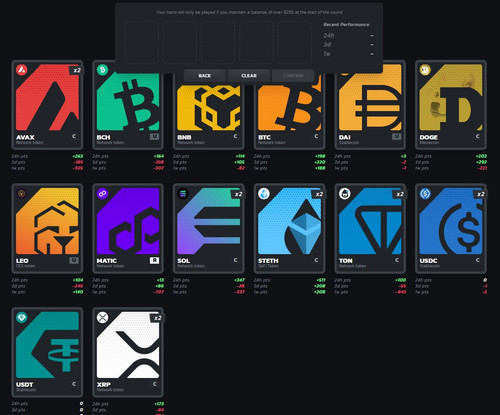Choose the white XRP card
The width and height of the screenshot is (500, 415).
click(x=128, y=352)
